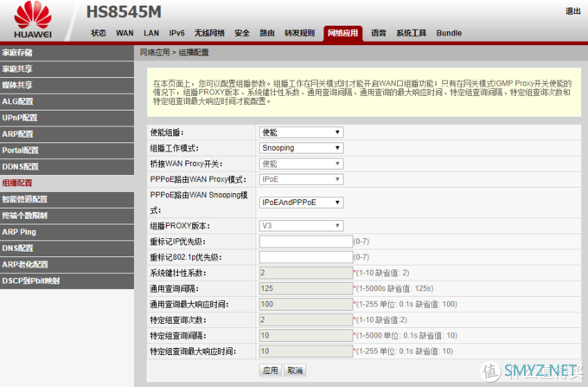Open ARP老化配置 in the sidebar
This screenshot has height=387, width=588.
point(67,265)
